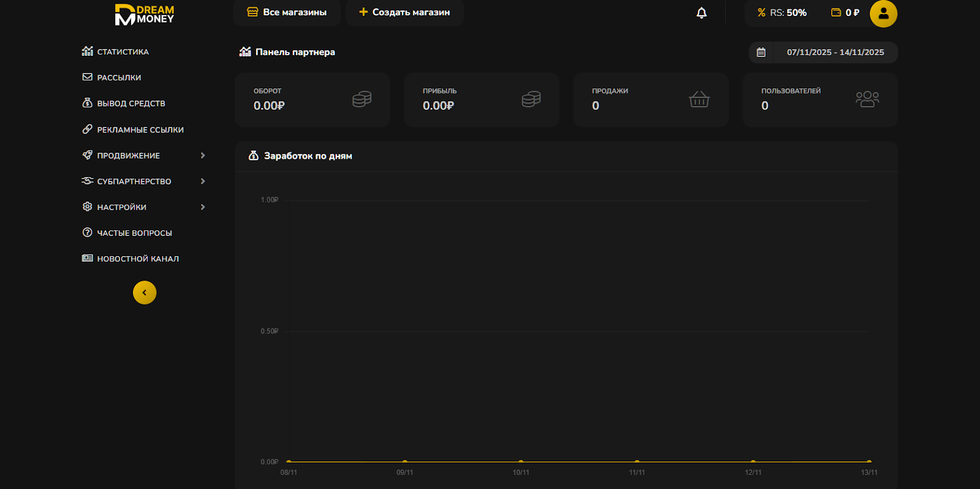Expand the Настройки submenu

pos(203,207)
